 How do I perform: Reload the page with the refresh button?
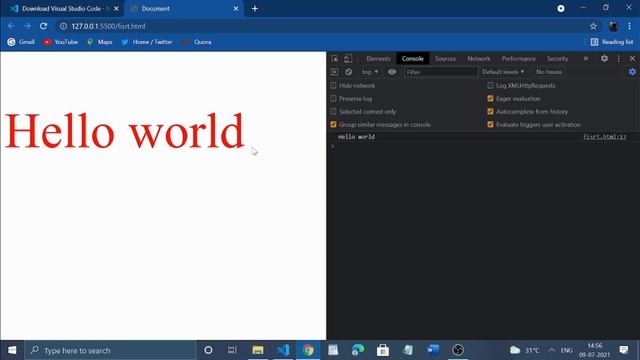click(x=43, y=26)
